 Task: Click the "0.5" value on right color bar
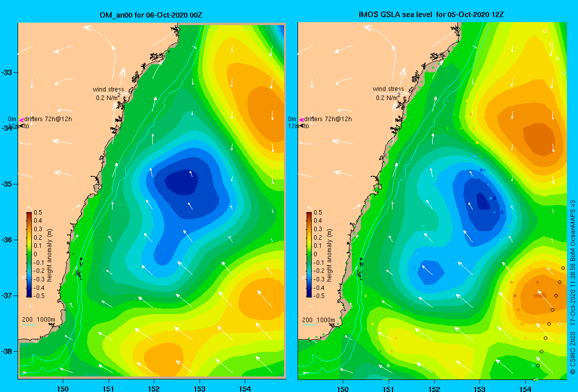[318, 213]
